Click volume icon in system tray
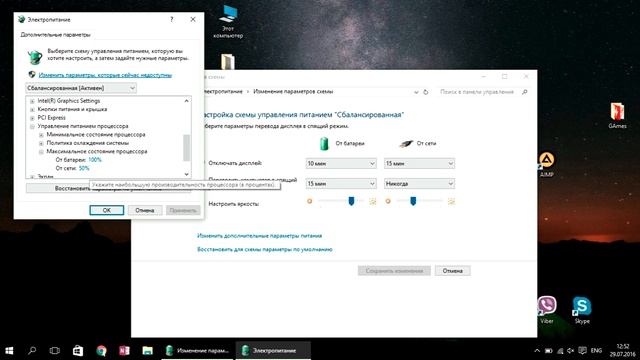The height and width of the screenshot is (360, 640). click(571, 351)
